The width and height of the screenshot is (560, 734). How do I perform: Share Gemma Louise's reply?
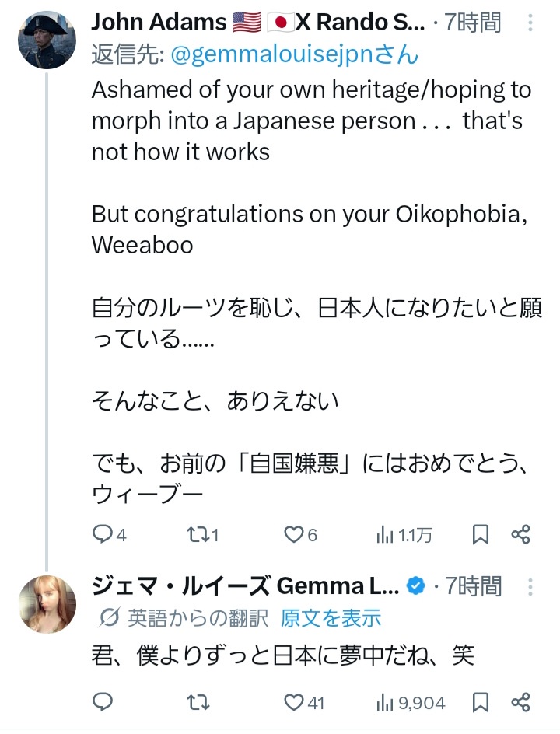[x=521, y=702]
